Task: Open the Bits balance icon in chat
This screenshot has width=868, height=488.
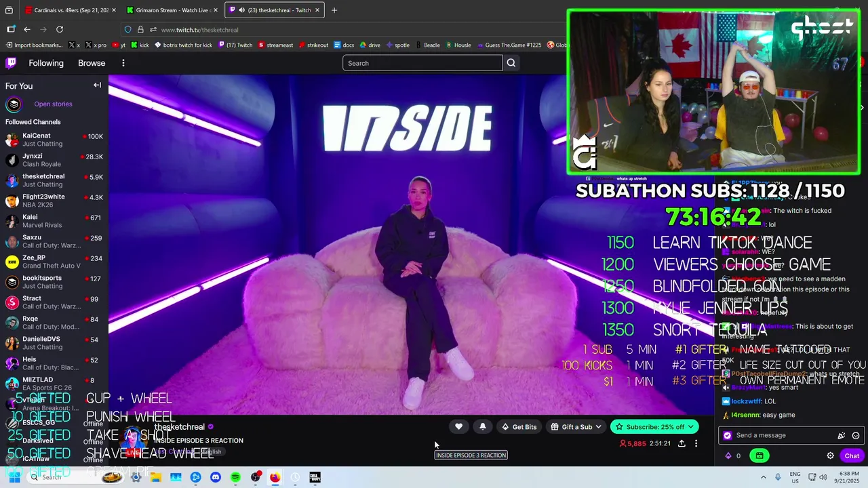Action: coord(728,455)
